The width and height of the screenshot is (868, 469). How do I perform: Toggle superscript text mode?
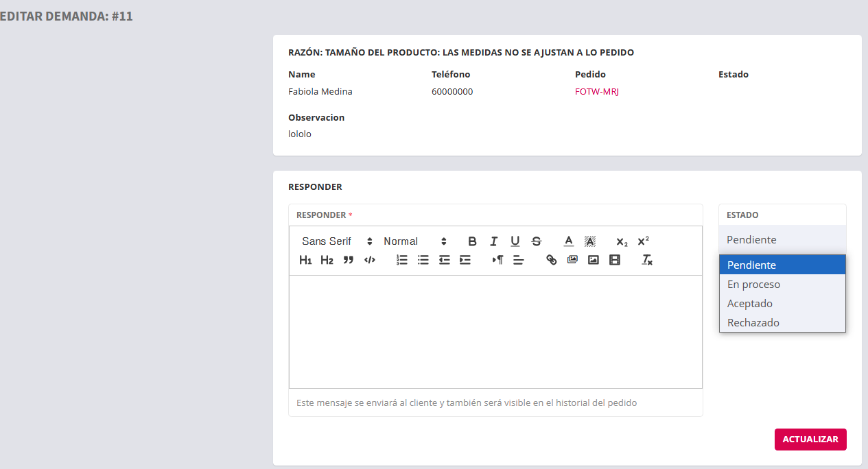643,241
